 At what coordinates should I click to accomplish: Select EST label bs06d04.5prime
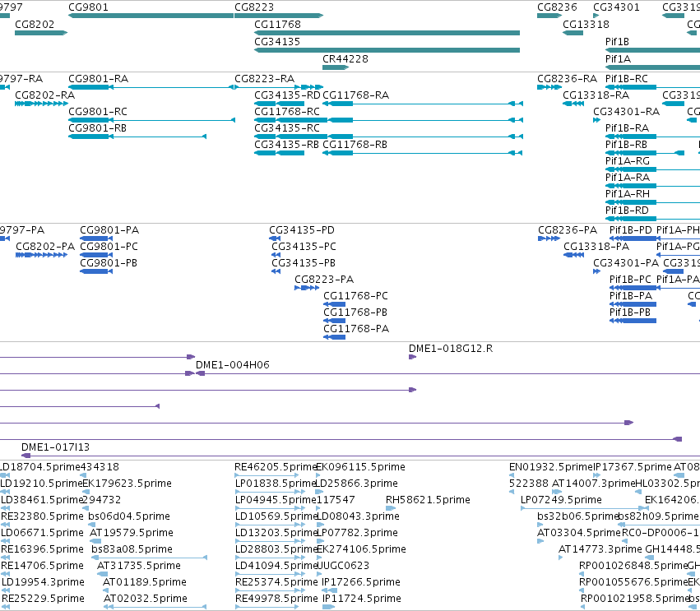click(129, 516)
